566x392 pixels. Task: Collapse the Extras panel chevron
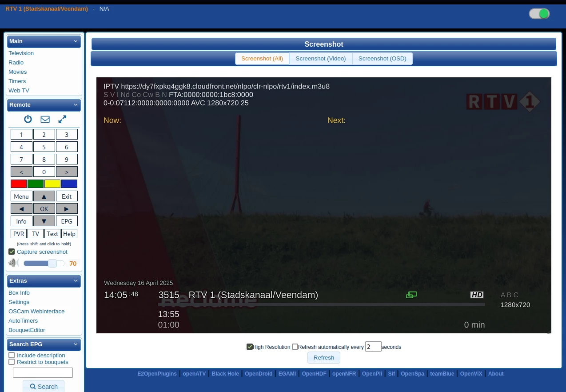[76, 281]
